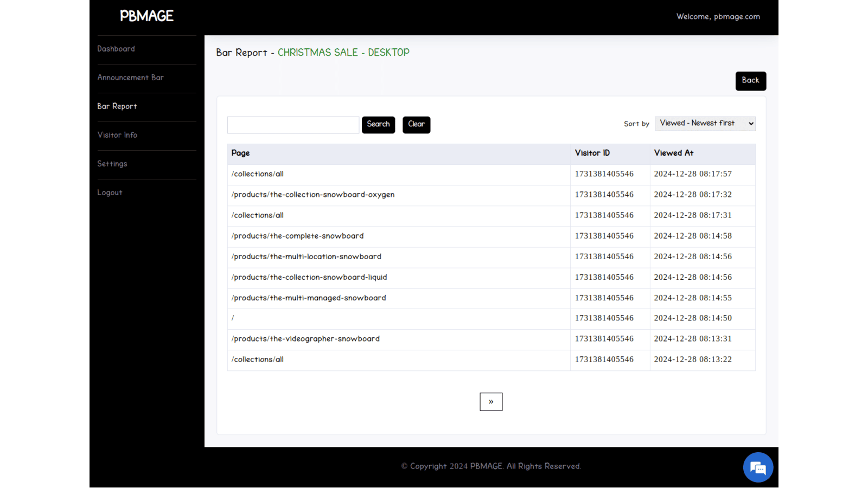Go to Dashboard in the sidebar
868x488 pixels.
[116, 49]
